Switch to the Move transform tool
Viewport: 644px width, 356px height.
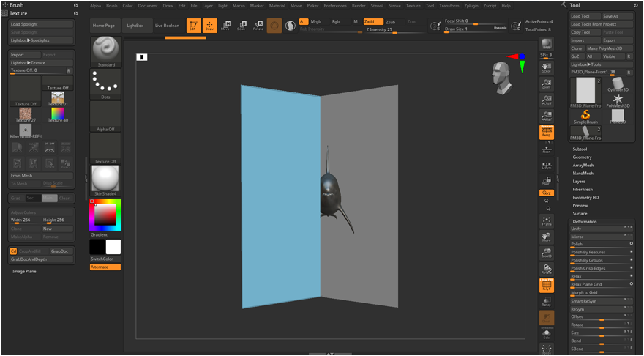(x=225, y=26)
